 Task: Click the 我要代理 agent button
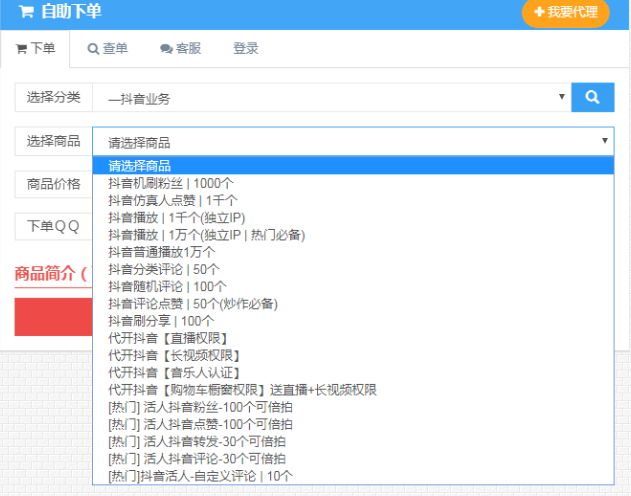click(566, 12)
